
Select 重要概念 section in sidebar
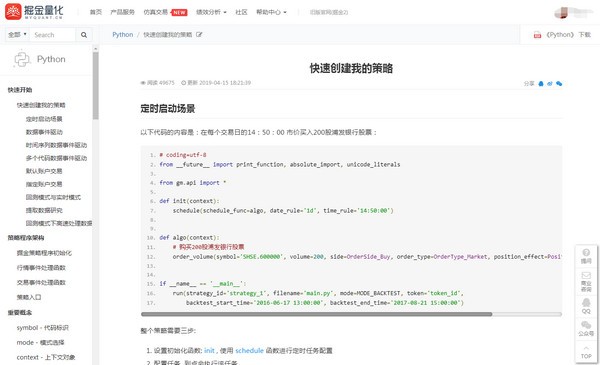20,313
